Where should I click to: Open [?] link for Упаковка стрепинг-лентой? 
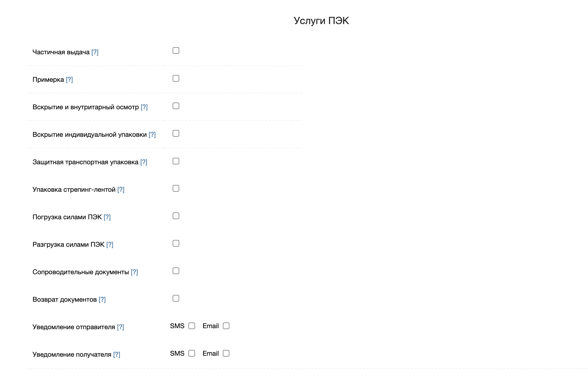pos(121,190)
